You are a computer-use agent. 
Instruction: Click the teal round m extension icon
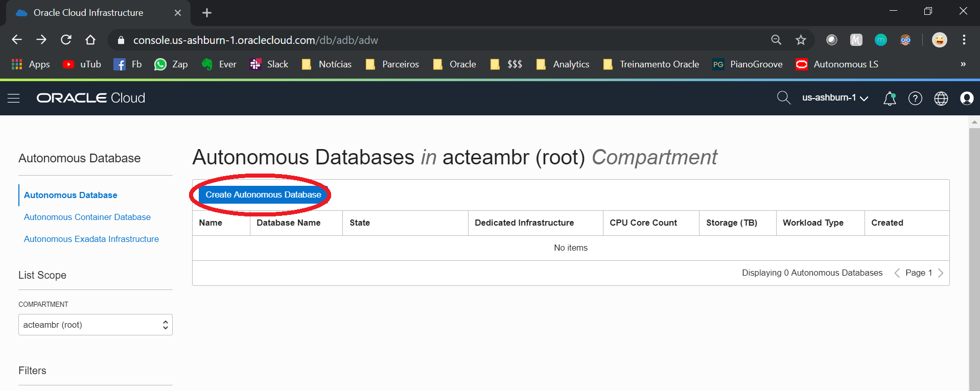pos(881,40)
